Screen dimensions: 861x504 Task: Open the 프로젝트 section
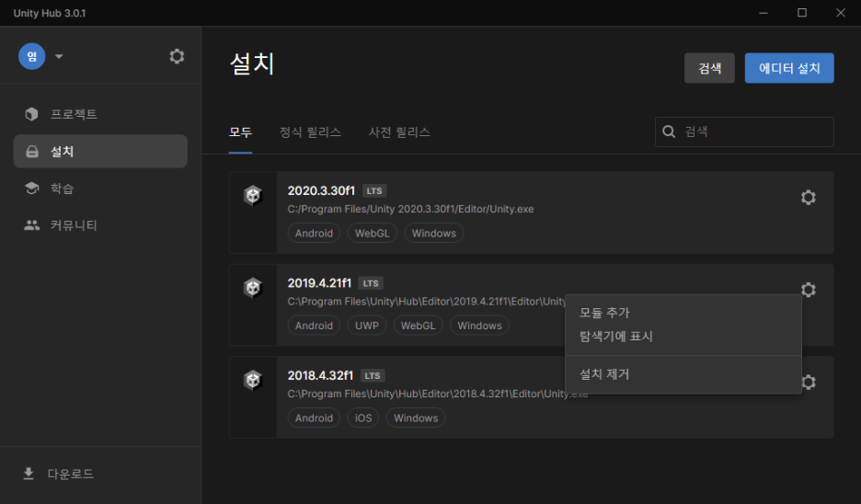coord(100,114)
